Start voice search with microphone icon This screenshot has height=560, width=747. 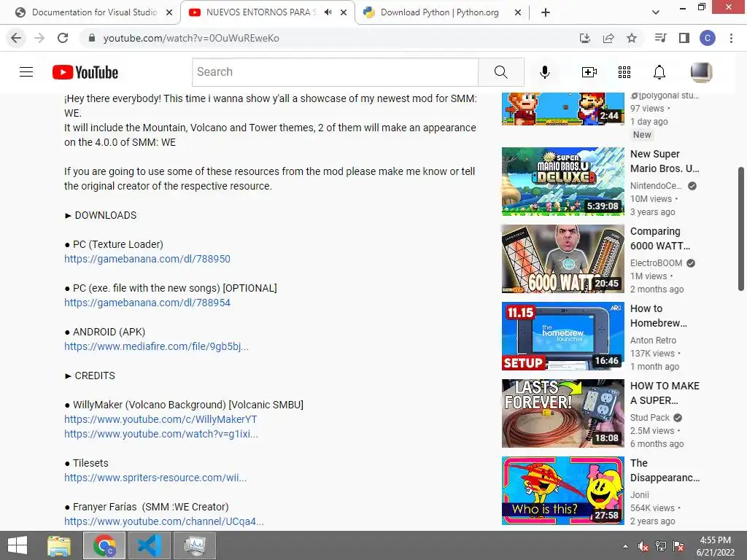pos(544,72)
